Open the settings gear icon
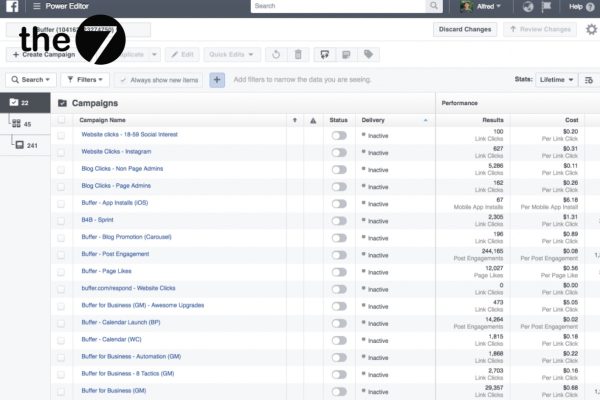This screenshot has height=400, width=600. pos(591,29)
